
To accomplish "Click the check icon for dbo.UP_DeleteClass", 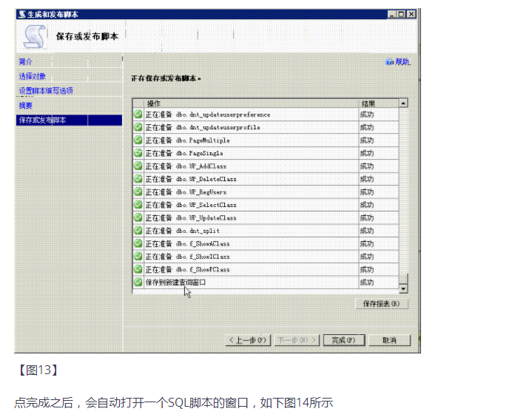I will click(138, 179).
